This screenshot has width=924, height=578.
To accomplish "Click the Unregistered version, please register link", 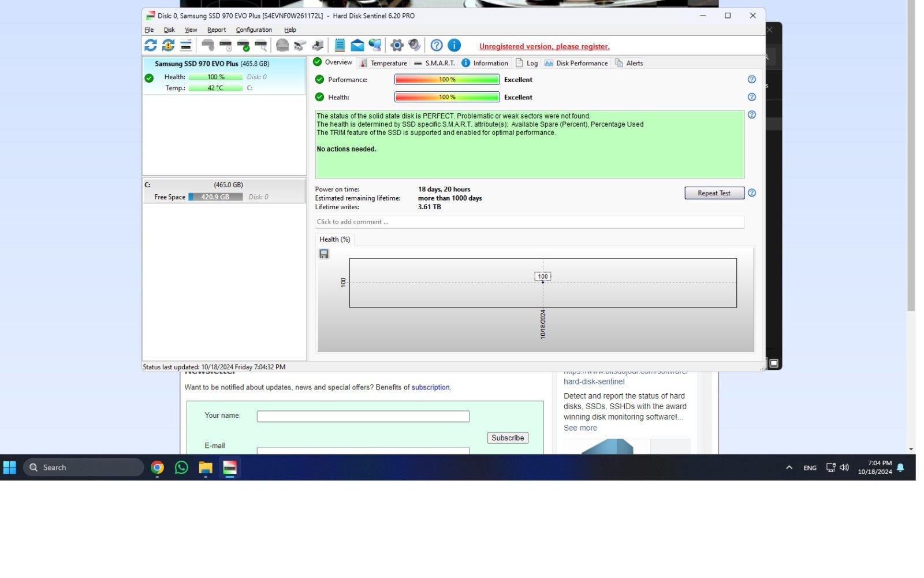I will 545,47.
